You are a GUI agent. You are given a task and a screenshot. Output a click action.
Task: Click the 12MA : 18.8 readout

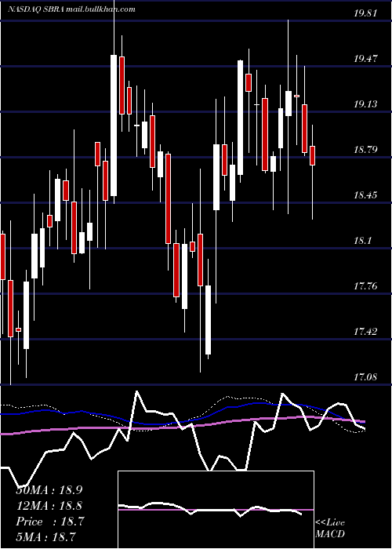coord(49,506)
